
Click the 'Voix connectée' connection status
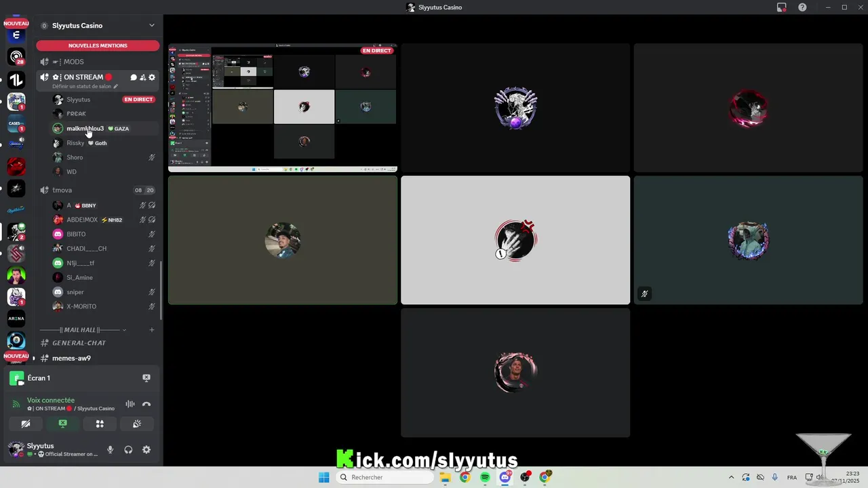point(51,400)
